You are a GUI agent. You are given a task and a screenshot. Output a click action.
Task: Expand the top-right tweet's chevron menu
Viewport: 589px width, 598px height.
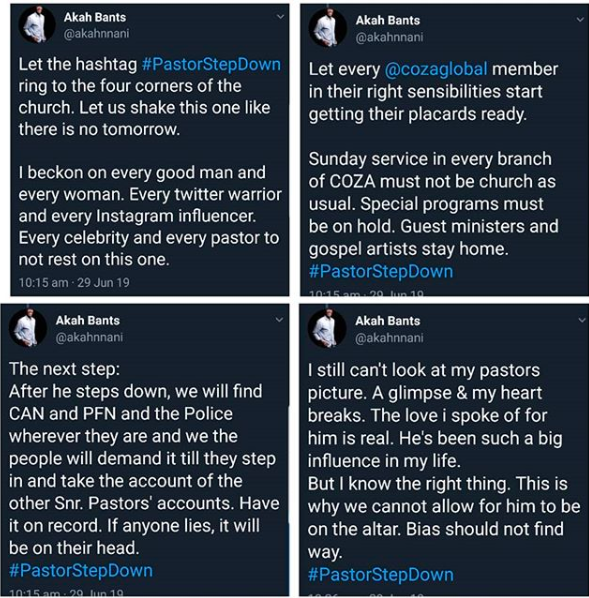[580, 19]
